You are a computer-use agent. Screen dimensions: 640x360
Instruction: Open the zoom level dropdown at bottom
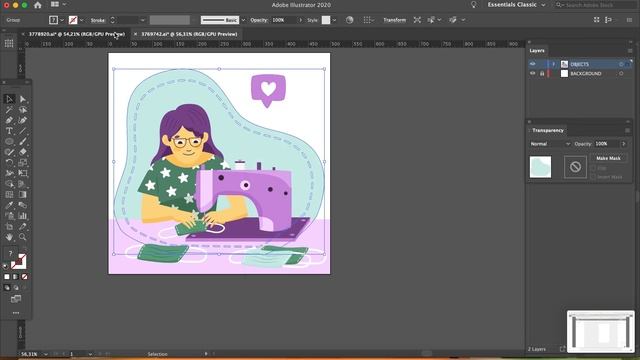pyautogui.click(x=46, y=354)
